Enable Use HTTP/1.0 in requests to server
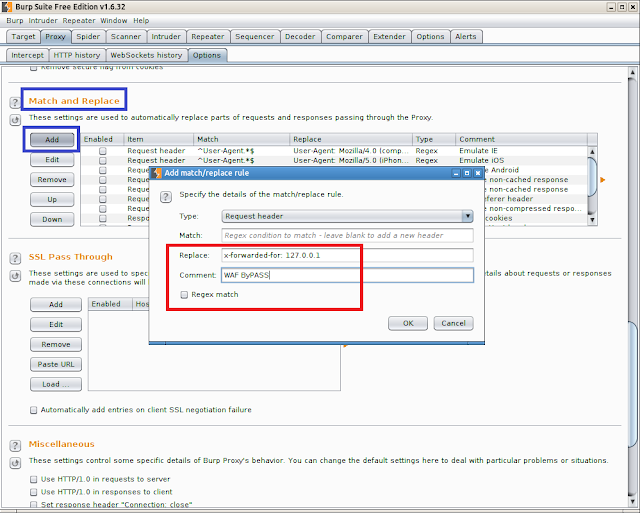Screen dimensions: 640x513 [x=33, y=479]
